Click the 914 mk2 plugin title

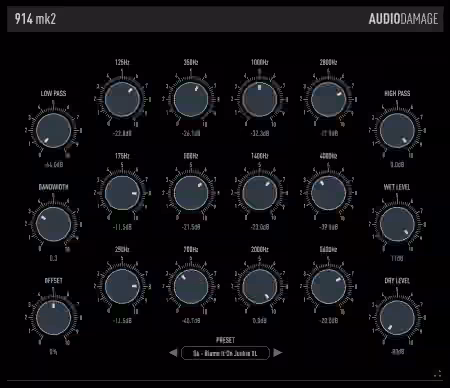click(35, 19)
